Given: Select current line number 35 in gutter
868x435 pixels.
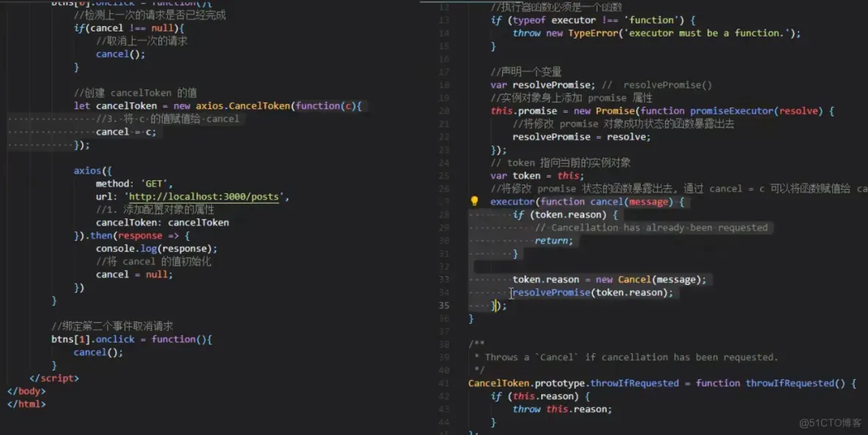Looking at the screenshot, I should pyautogui.click(x=444, y=305).
